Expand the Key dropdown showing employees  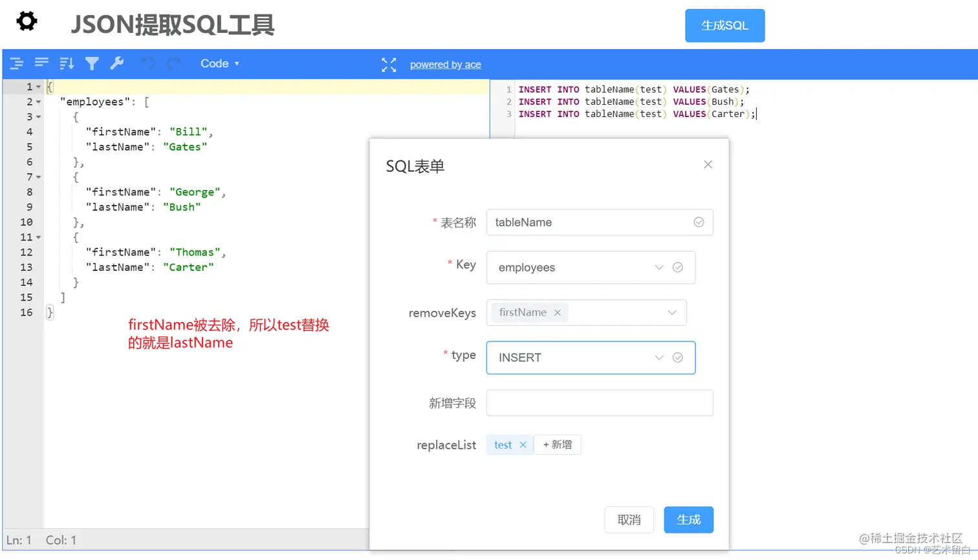coord(591,267)
